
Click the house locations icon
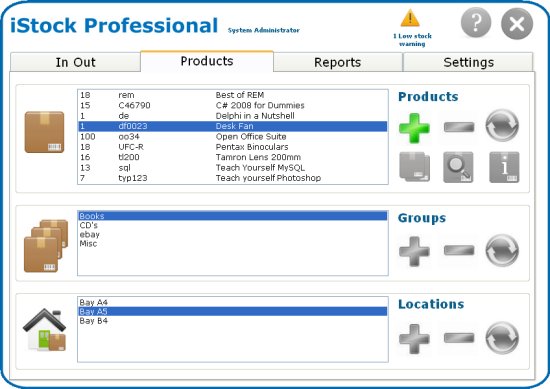pyautogui.click(x=44, y=329)
